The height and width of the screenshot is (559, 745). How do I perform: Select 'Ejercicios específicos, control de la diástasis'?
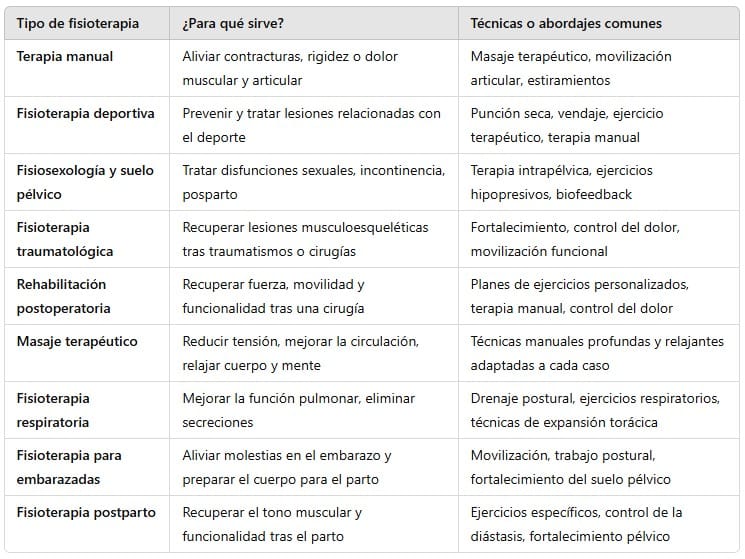coord(577,524)
